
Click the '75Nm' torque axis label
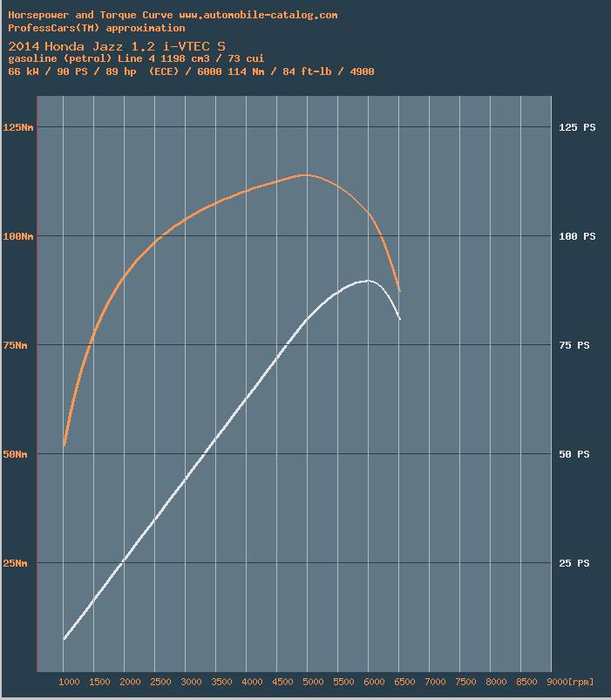(15, 345)
